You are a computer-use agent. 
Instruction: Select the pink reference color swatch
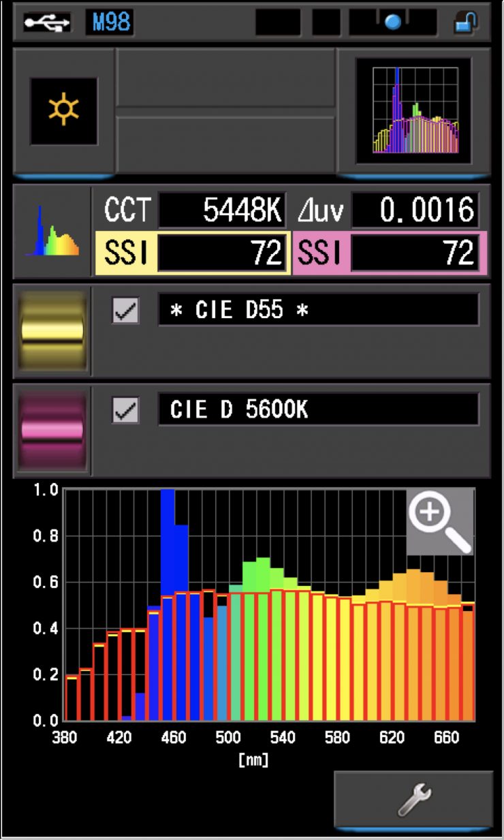[x=52, y=430]
